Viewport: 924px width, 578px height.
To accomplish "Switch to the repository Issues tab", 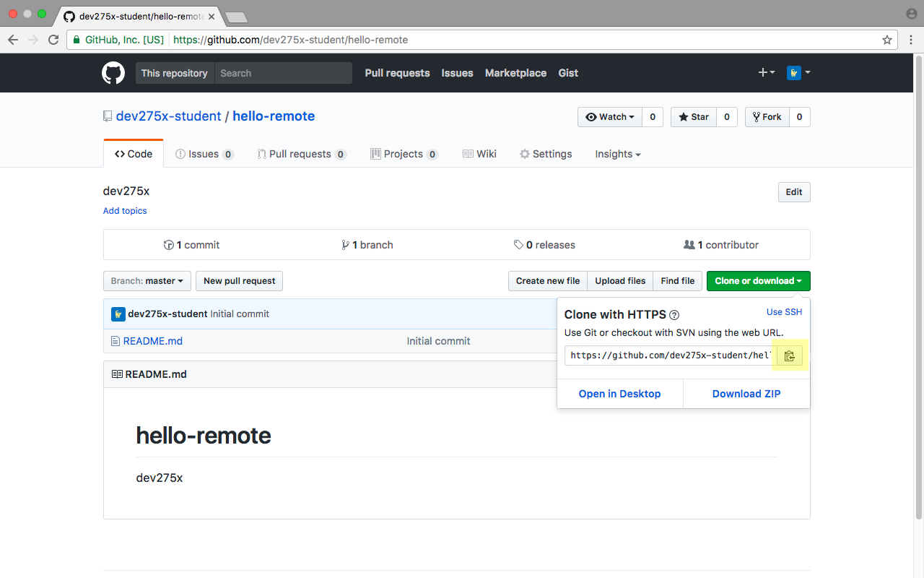I will tap(204, 154).
